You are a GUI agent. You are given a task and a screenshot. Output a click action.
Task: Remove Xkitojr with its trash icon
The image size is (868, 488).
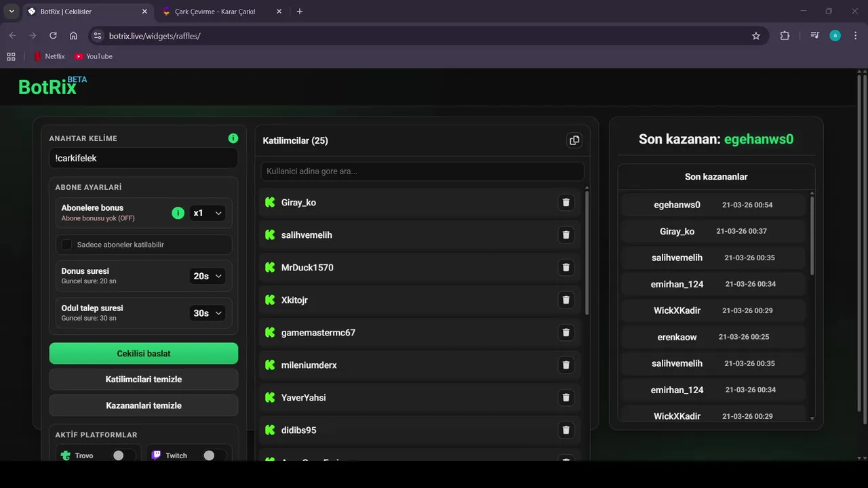(x=566, y=300)
